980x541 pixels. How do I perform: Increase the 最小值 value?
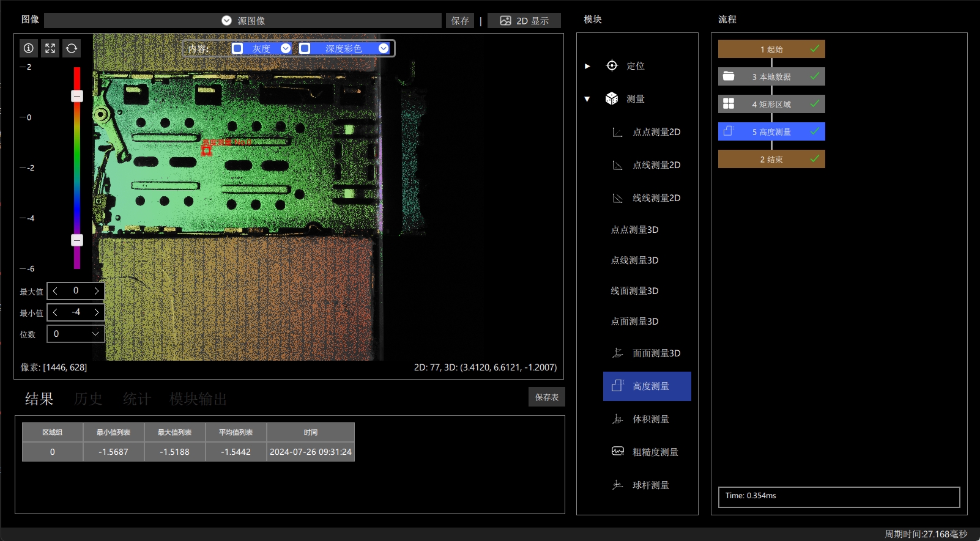pos(96,312)
